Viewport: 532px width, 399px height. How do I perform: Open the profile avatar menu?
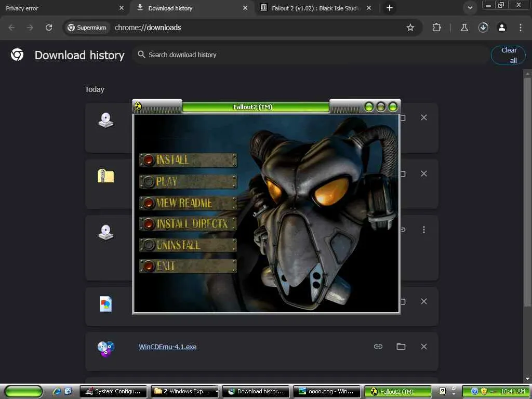502,28
